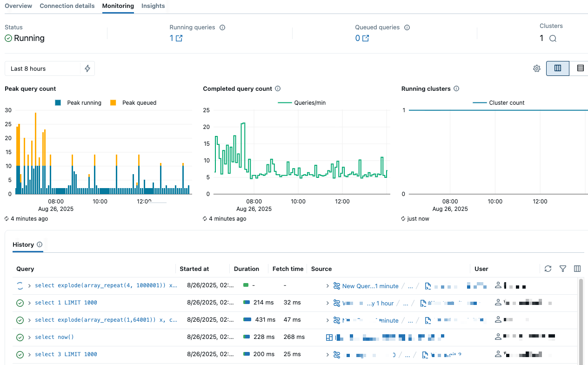Toggle Queries/min legend line
This screenshot has width=588, height=365.
pyautogui.click(x=302, y=103)
